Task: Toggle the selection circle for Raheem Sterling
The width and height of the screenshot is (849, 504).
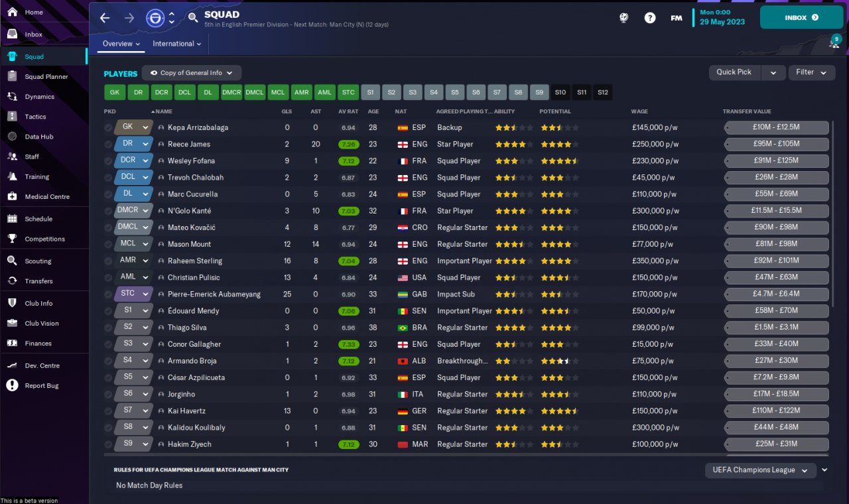Action: tap(108, 261)
